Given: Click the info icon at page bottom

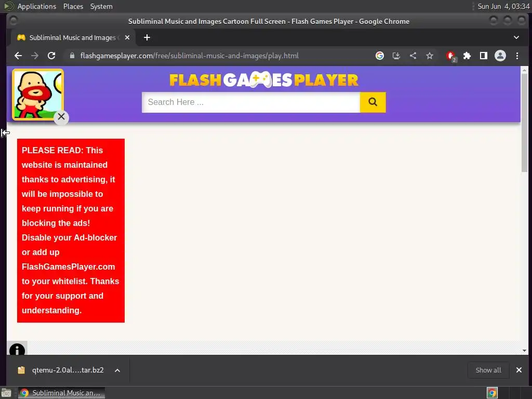Looking at the screenshot, I should (x=17, y=350).
